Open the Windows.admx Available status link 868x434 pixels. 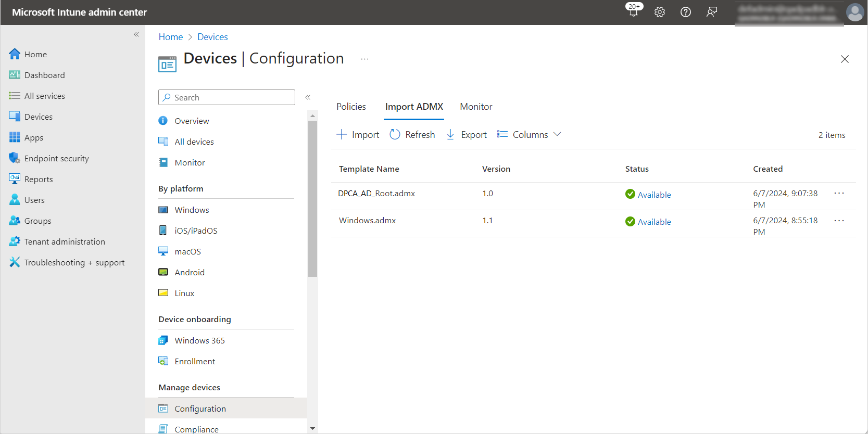[654, 222]
